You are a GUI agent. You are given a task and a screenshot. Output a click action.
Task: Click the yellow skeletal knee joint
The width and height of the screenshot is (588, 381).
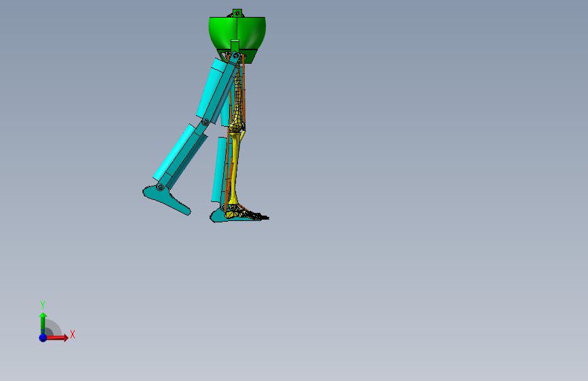tap(237, 126)
